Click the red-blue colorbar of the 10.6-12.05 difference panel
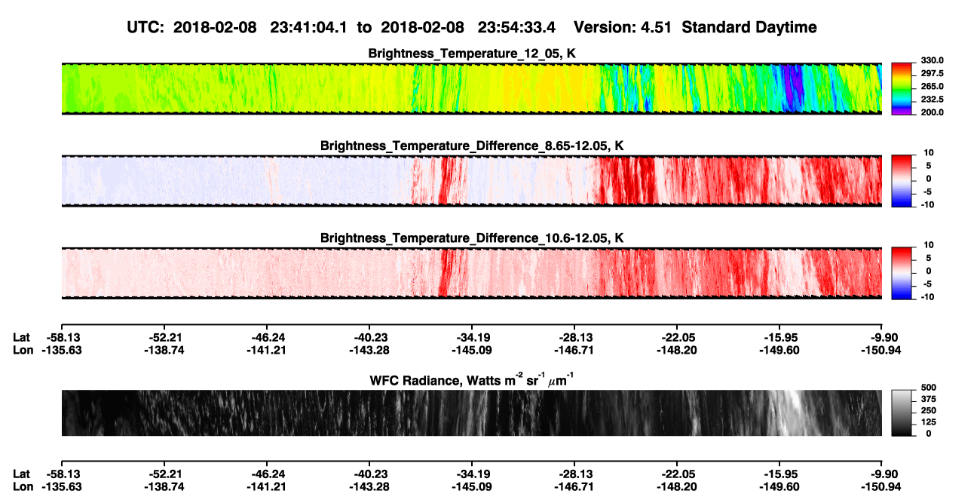Image resolution: width=980 pixels, height=503 pixels. tap(902, 271)
